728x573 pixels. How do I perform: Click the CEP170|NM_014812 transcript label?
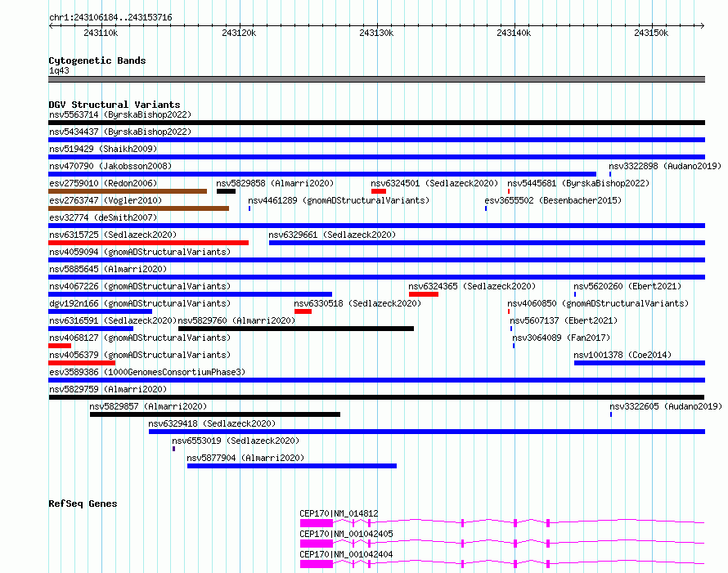point(339,513)
